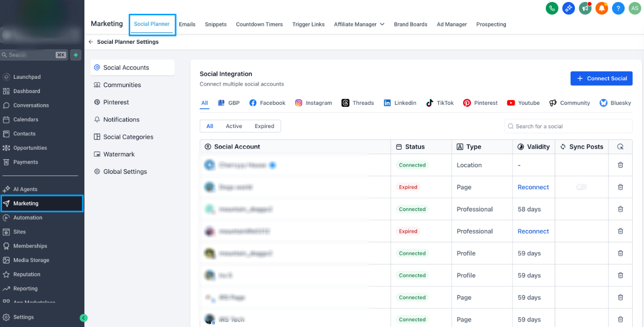Open the Brand Boards tab

click(410, 24)
